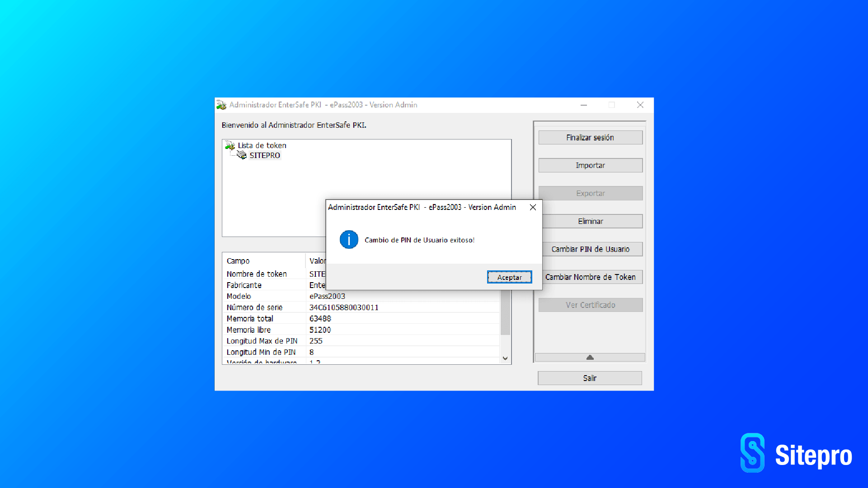Click the SITEPRO token device icon
This screenshot has height=488, width=868.
(x=242, y=155)
